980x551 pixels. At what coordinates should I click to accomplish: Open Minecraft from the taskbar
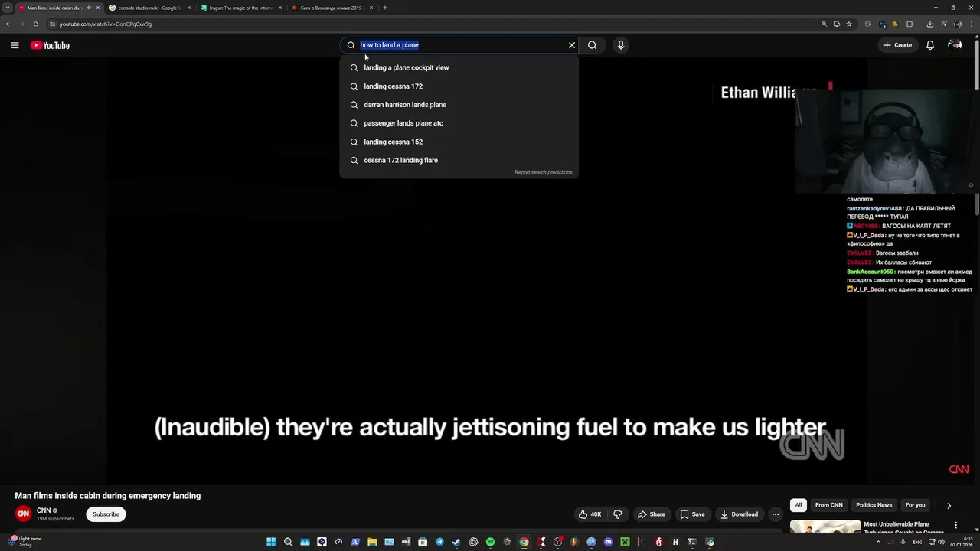coord(625,542)
